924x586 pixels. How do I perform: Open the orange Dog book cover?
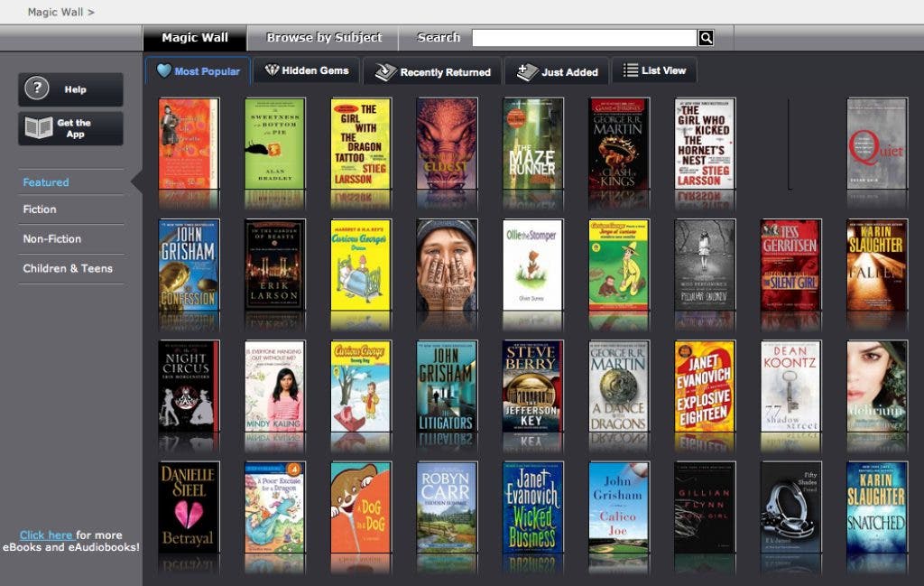(361, 507)
